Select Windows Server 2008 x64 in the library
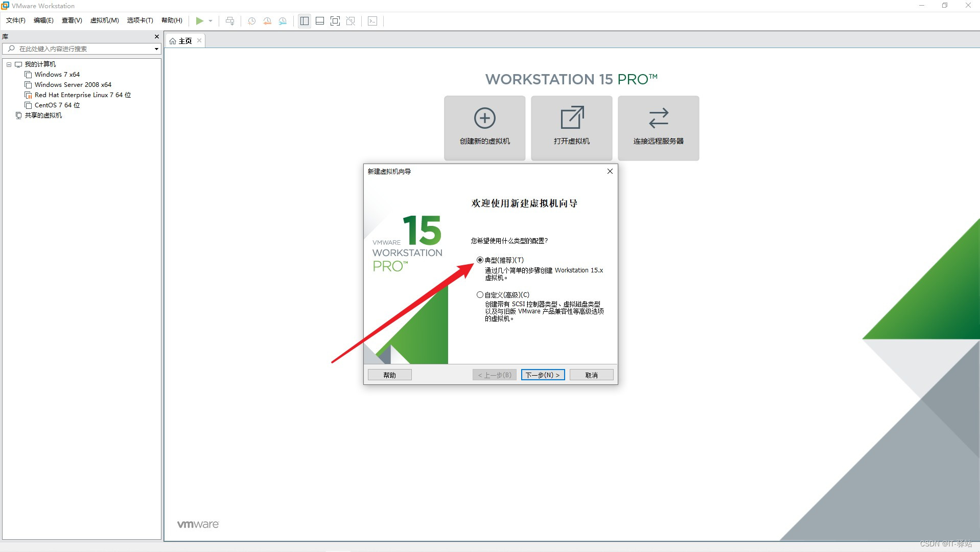The image size is (980, 552). tap(73, 85)
